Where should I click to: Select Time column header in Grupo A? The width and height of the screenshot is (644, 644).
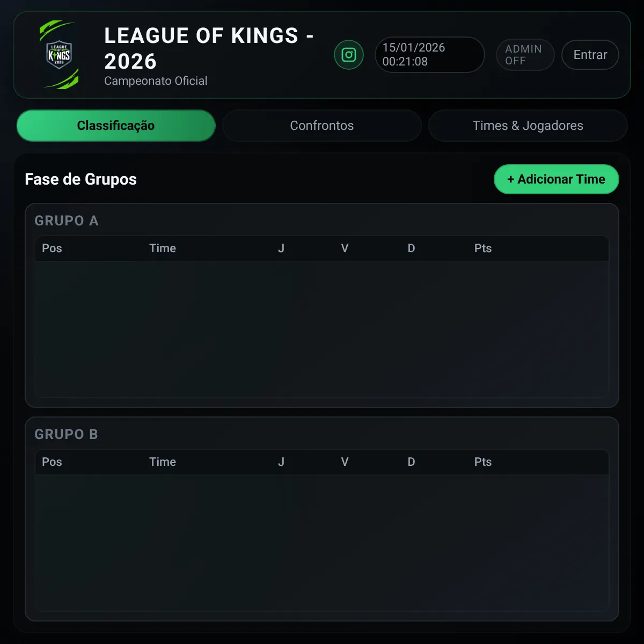163,248
